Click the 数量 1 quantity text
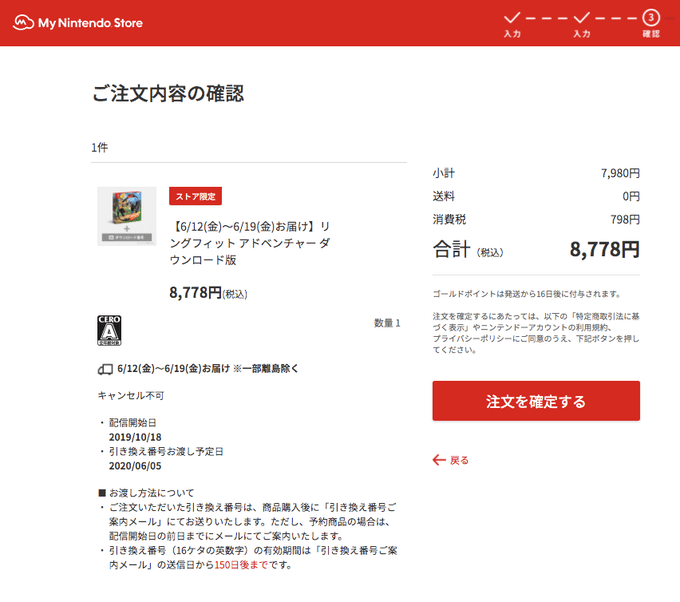 click(387, 323)
